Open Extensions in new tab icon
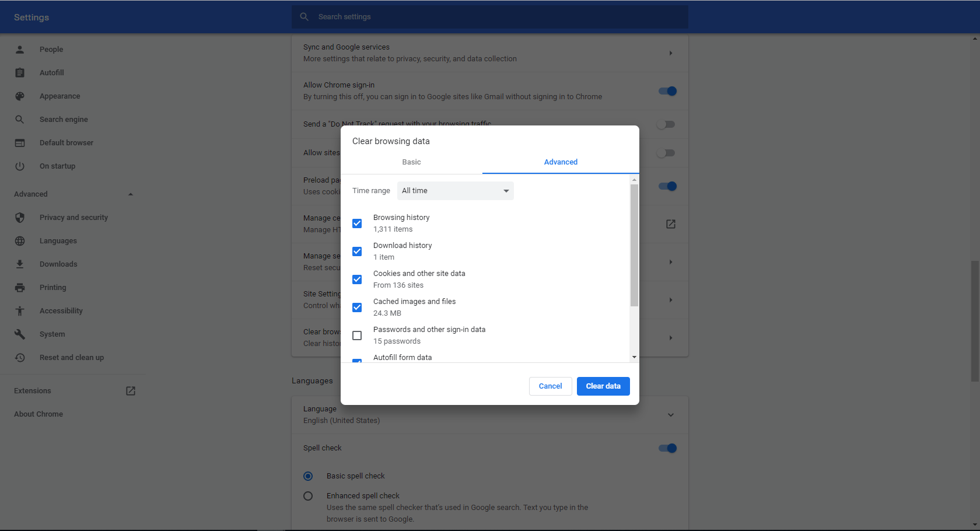 (130, 390)
